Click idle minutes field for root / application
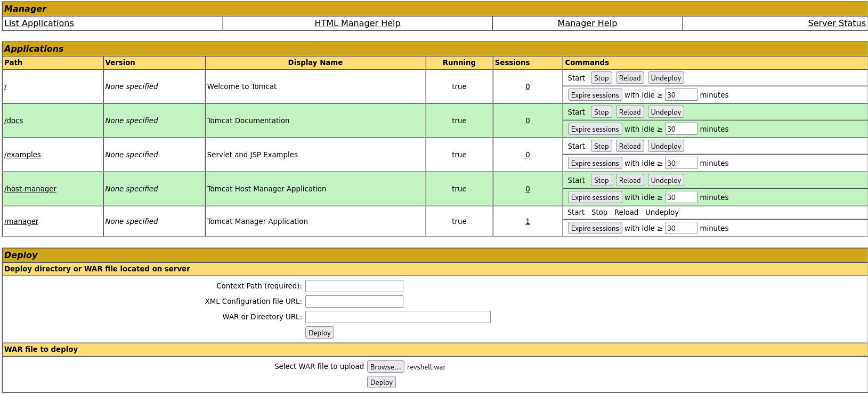This screenshot has height=394, width=868. pos(681,95)
